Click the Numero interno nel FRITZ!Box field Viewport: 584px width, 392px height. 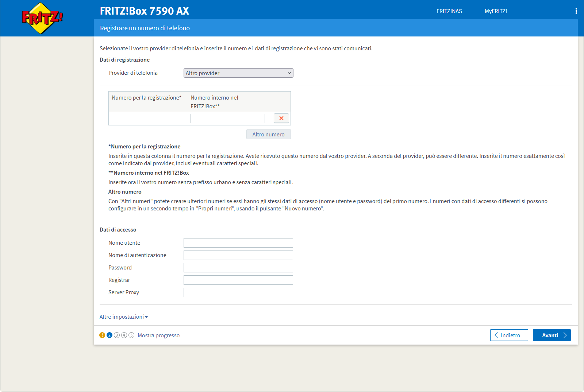pyautogui.click(x=227, y=119)
